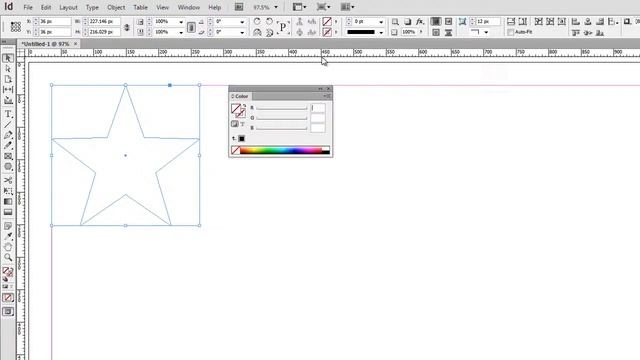Image resolution: width=640 pixels, height=360 pixels.
Task: Click the Drop Shadow icon
Action: pyautogui.click(x=407, y=22)
